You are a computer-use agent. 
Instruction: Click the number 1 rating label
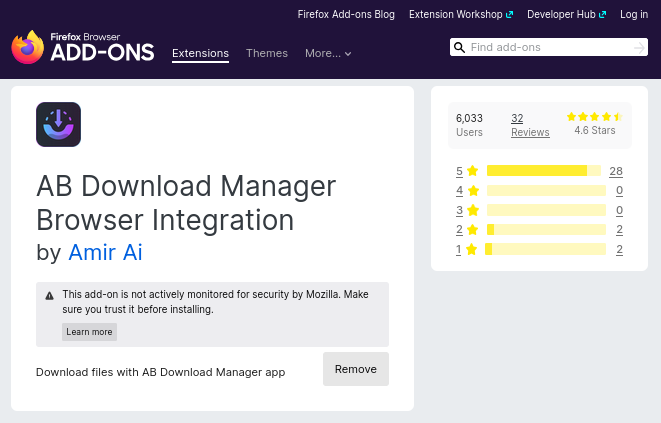[459, 250]
